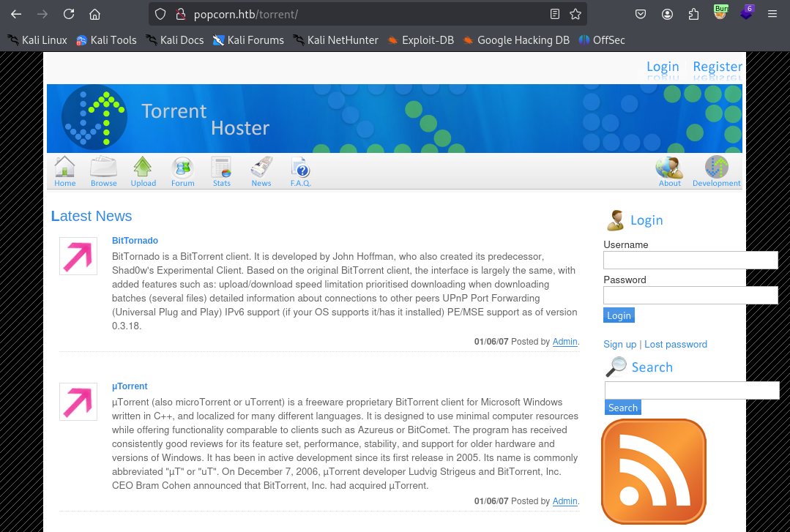This screenshot has width=790, height=532.
Task: Open the Stats navigation icon
Action: pyautogui.click(x=222, y=172)
